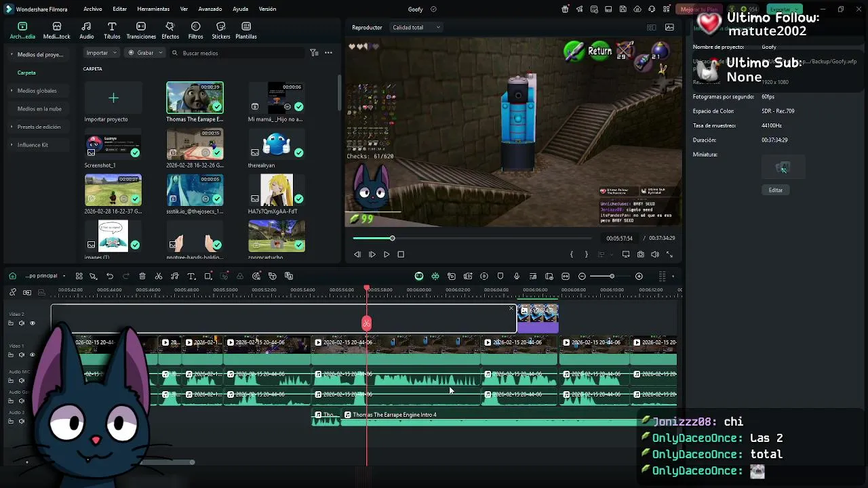
Task: Step back one frame in preview
Action: coord(357,255)
